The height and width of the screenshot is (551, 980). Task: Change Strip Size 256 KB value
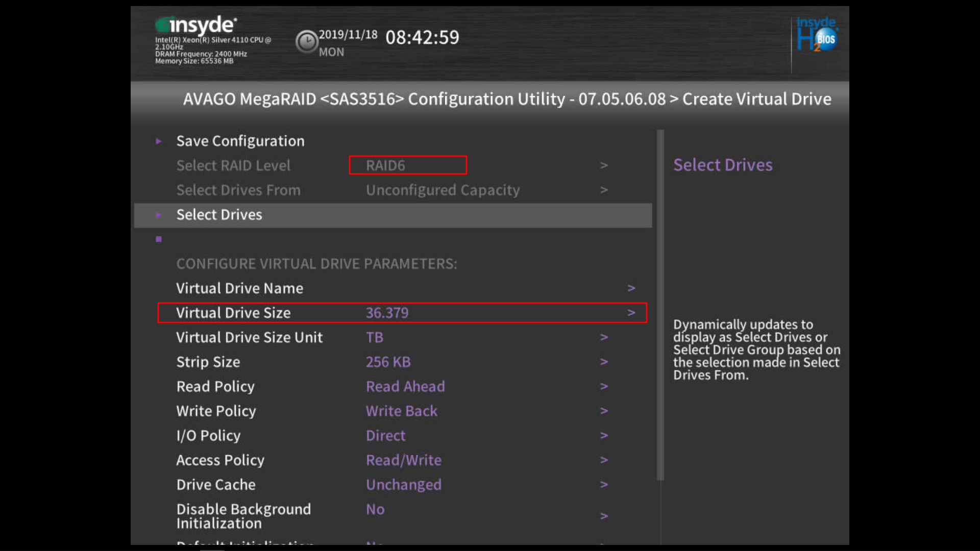(x=388, y=362)
